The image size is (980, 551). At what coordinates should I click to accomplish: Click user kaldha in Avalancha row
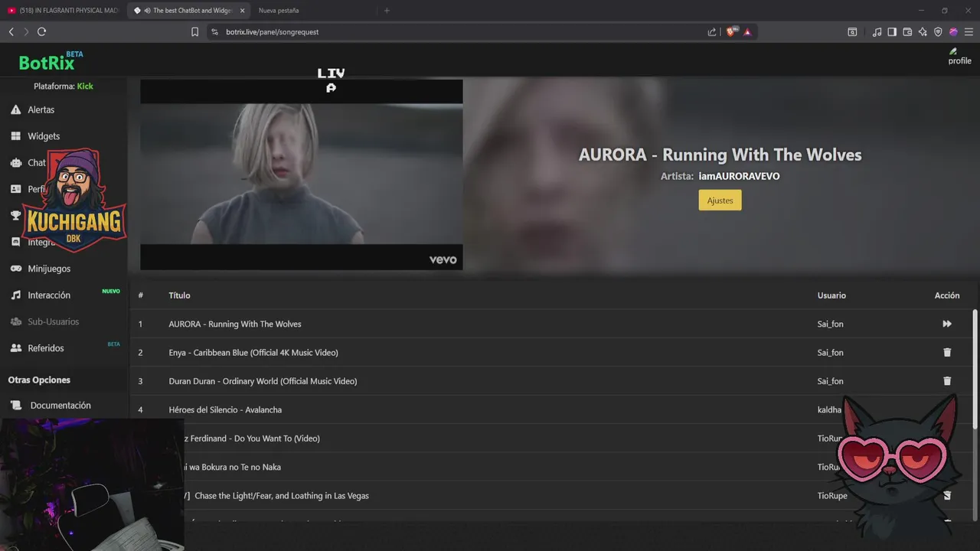829,410
